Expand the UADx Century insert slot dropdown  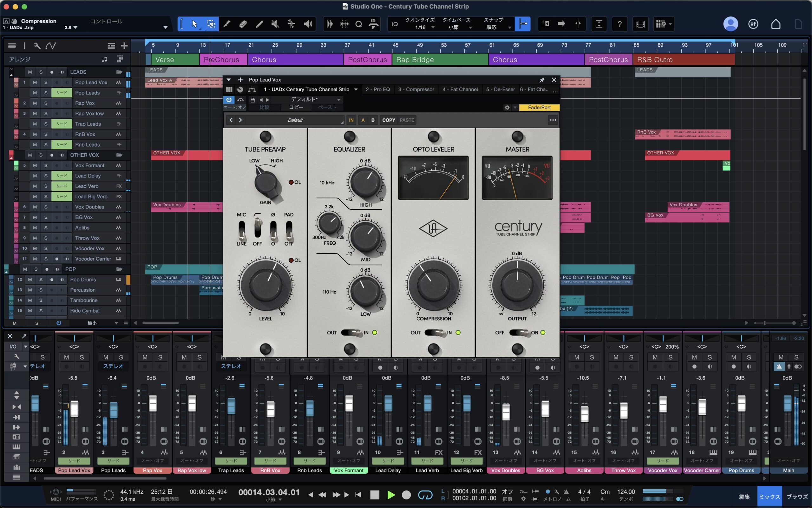(x=356, y=89)
